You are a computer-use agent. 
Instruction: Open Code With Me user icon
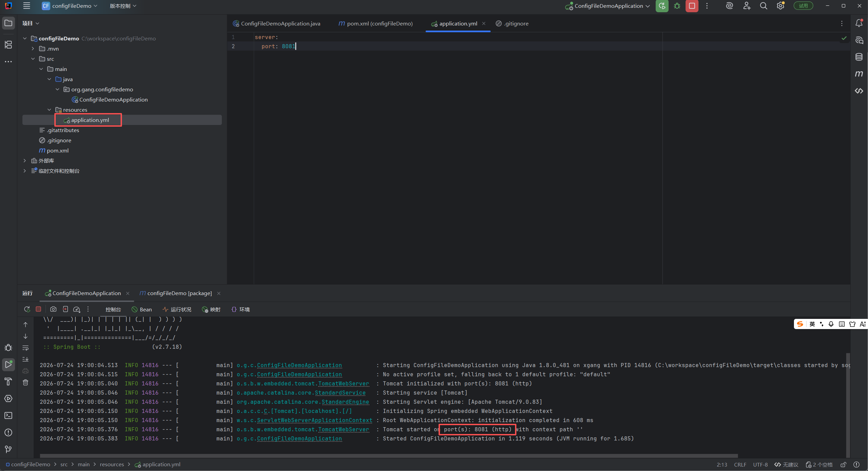(x=746, y=6)
